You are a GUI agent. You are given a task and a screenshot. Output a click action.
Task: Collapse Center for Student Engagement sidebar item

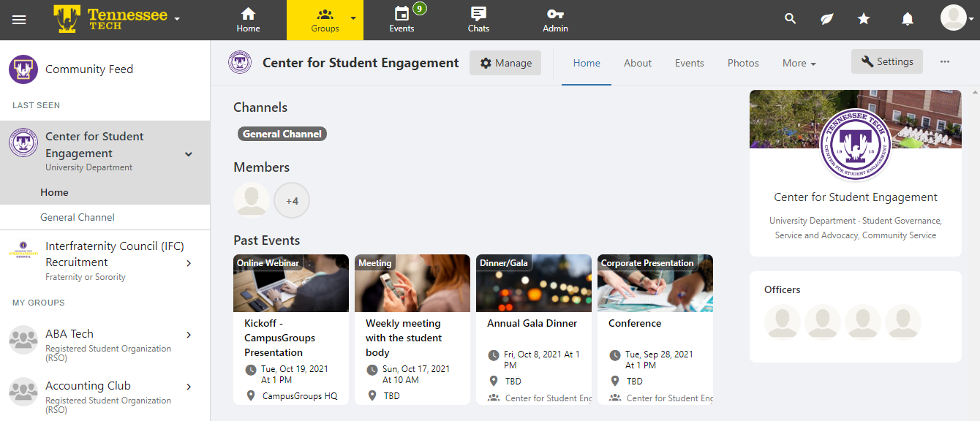[x=189, y=154]
